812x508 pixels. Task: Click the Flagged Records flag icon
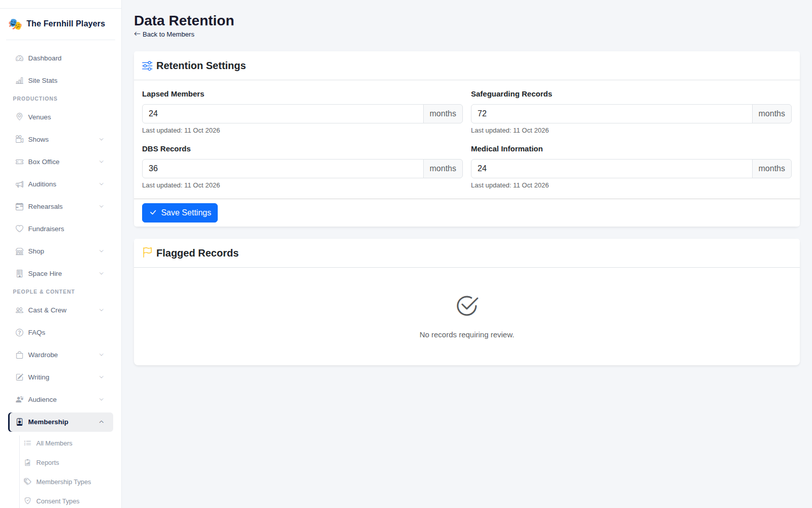pos(147,252)
